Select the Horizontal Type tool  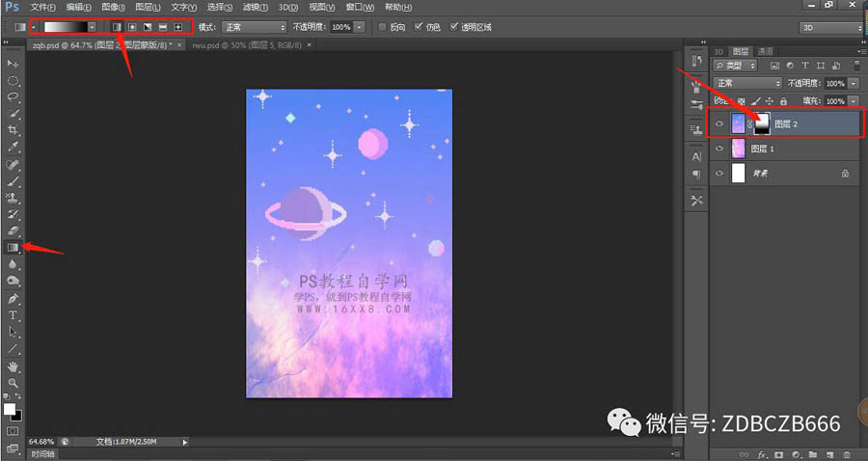[x=13, y=316]
